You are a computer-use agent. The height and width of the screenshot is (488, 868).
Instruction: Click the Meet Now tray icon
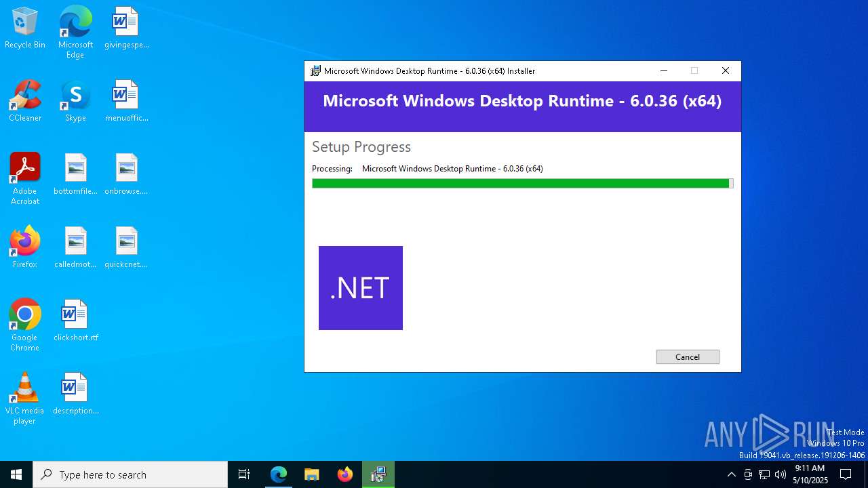tap(748, 474)
